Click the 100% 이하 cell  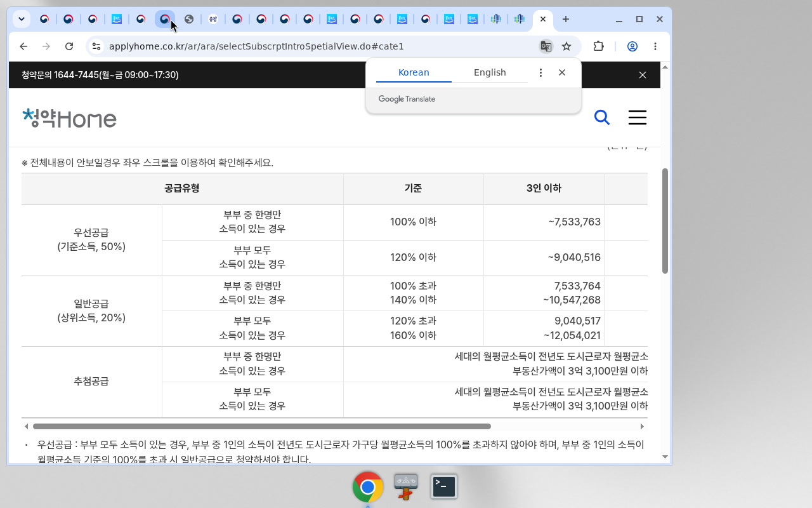click(413, 222)
